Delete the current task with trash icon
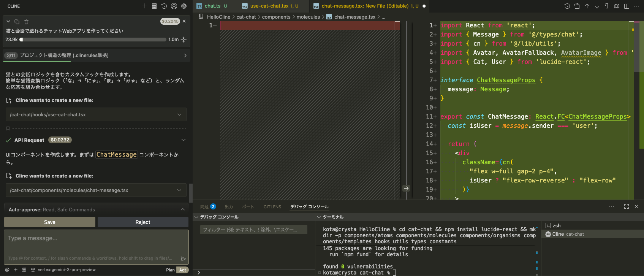644x276 pixels. [x=26, y=22]
